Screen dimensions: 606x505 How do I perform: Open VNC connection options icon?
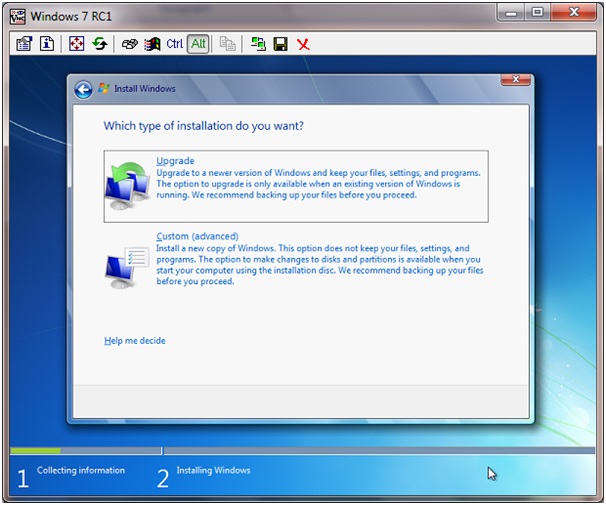pos(24,44)
